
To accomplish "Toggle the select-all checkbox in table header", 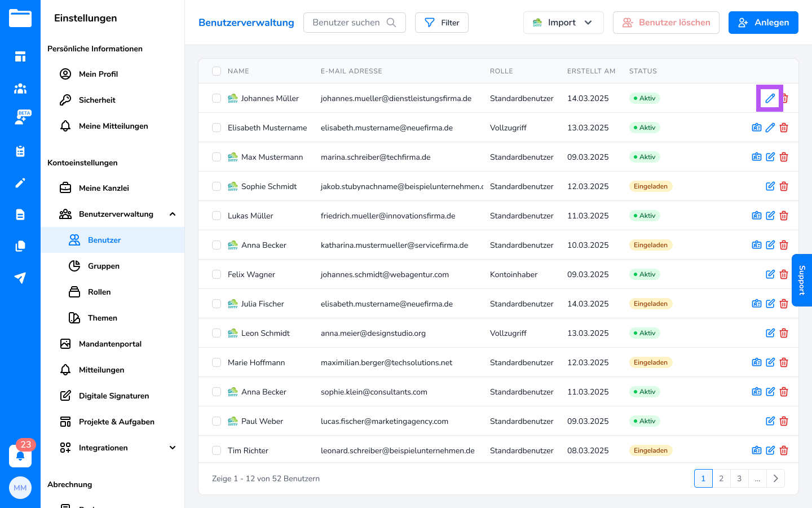I will point(217,71).
